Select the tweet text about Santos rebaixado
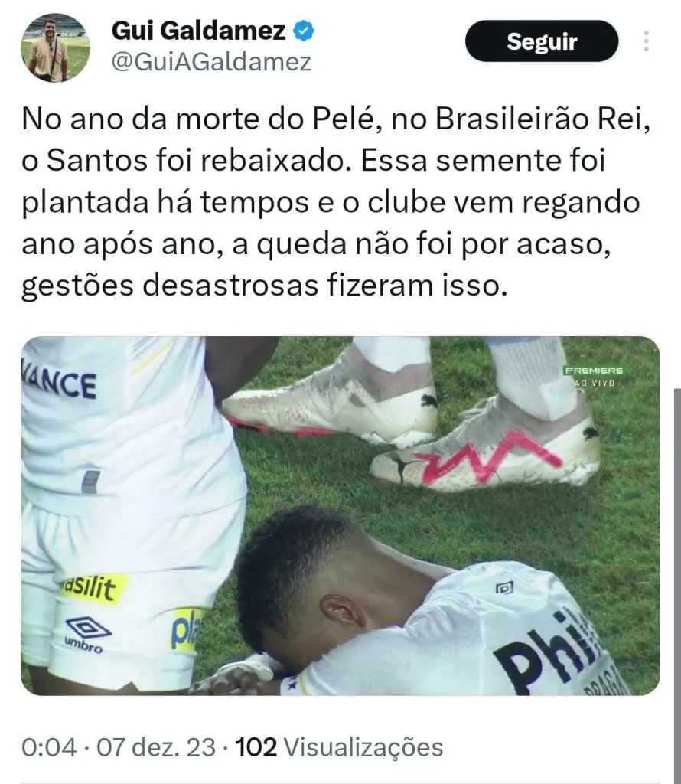The height and width of the screenshot is (784, 681). pyautogui.click(x=336, y=202)
